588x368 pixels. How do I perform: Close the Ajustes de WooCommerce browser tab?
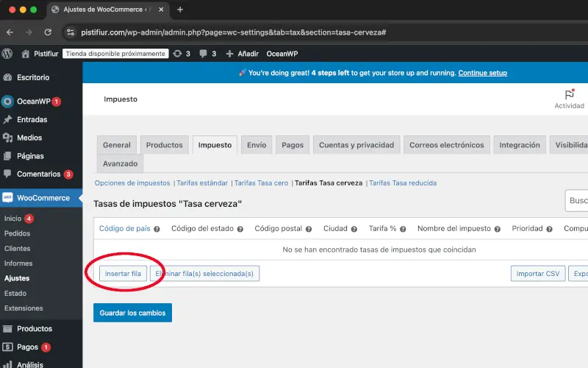pyautogui.click(x=161, y=10)
